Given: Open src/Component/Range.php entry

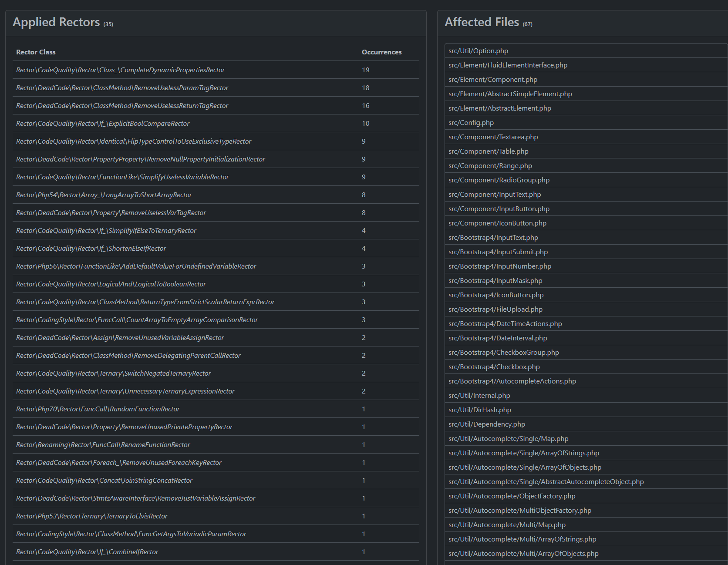Looking at the screenshot, I should (586, 165).
